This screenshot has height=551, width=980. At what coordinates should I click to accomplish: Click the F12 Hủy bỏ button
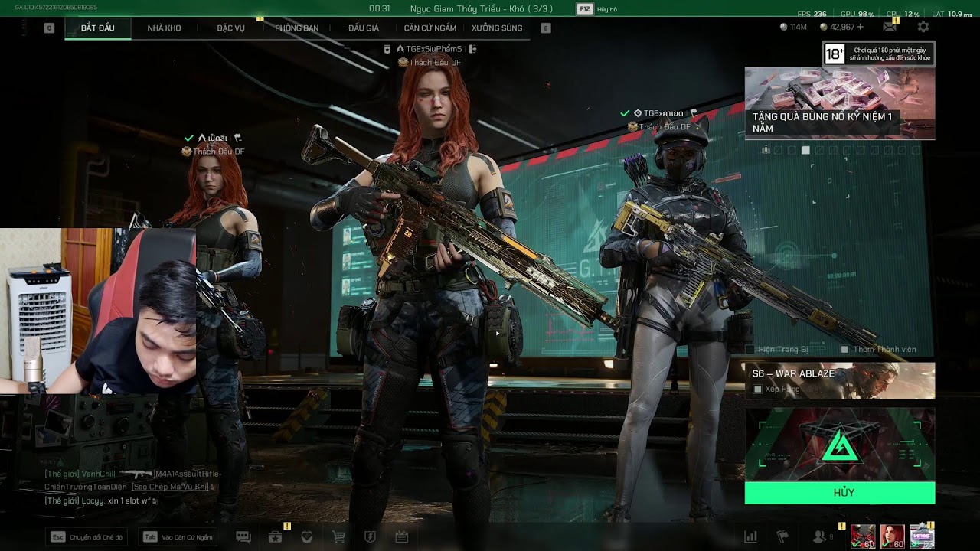click(x=597, y=9)
